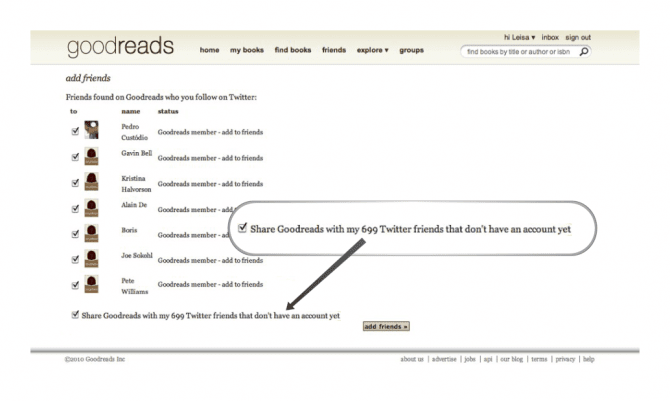Click Boris's avatar image
Viewport: 670px width, 401px height.
click(x=91, y=233)
